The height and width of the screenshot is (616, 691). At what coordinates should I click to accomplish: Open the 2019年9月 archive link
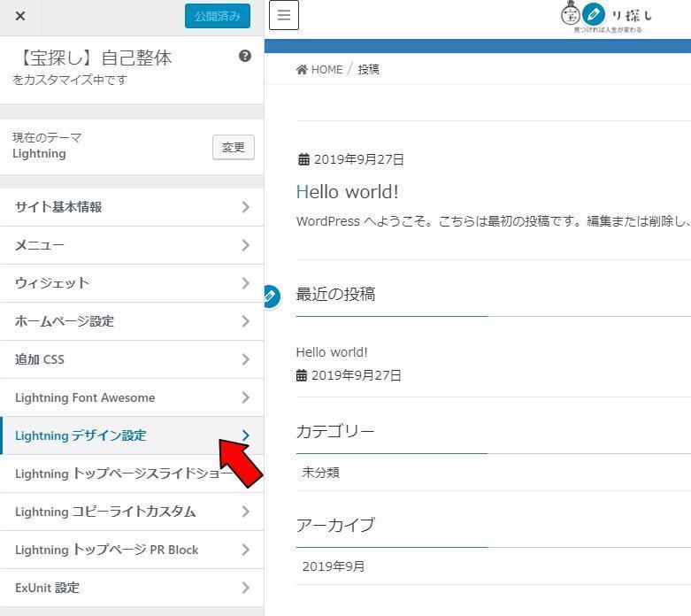point(334,566)
